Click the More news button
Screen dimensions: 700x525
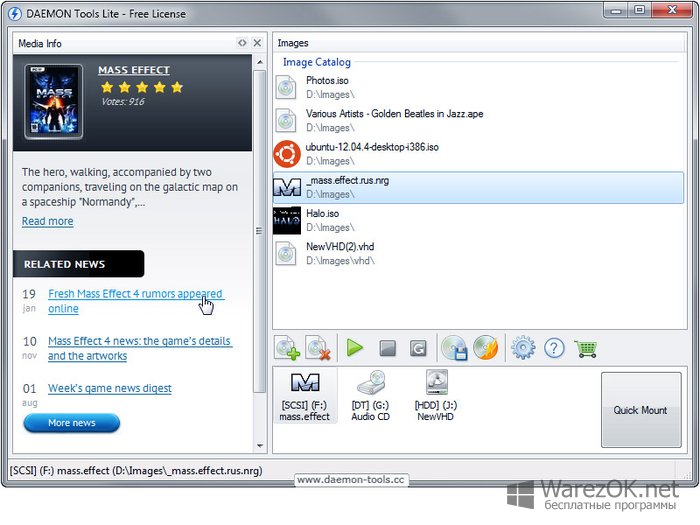pyautogui.click(x=71, y=423)
